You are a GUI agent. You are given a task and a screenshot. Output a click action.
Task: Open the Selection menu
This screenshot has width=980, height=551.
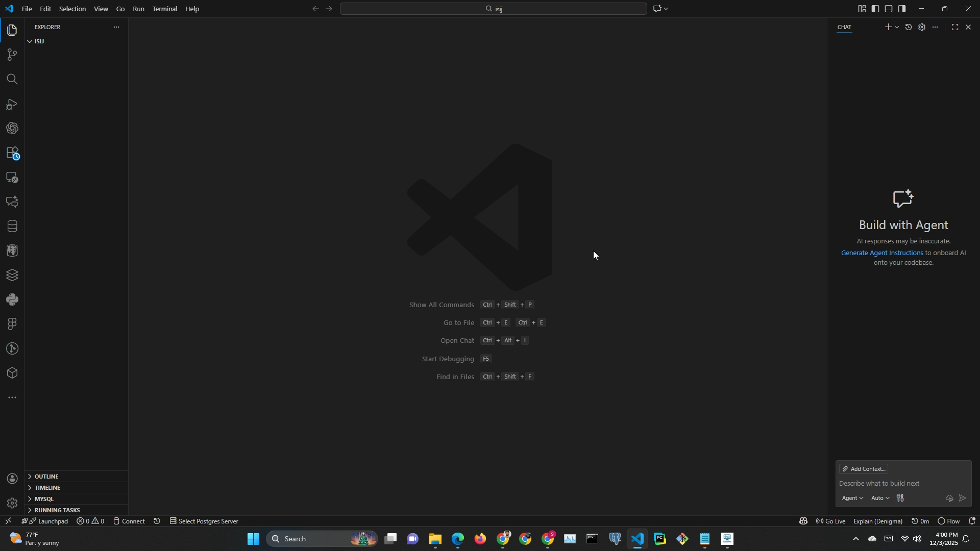72,9
